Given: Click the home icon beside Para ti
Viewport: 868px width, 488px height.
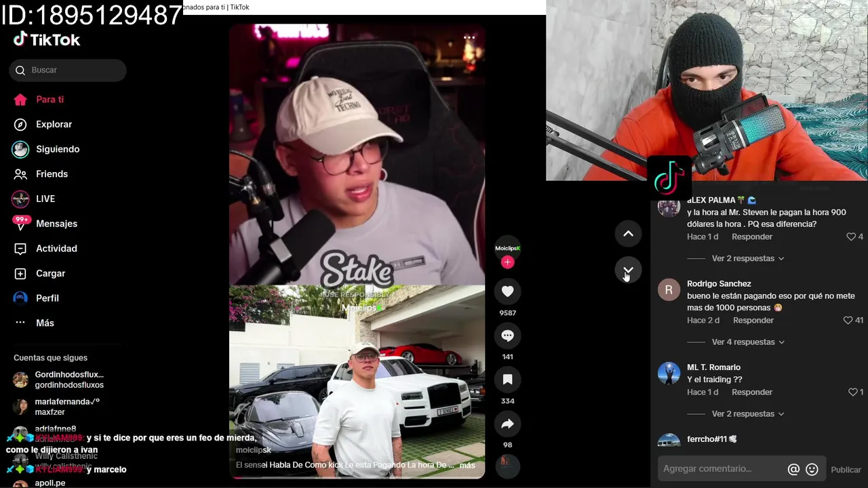Looking at the screenshot, I should pos(20,100).
